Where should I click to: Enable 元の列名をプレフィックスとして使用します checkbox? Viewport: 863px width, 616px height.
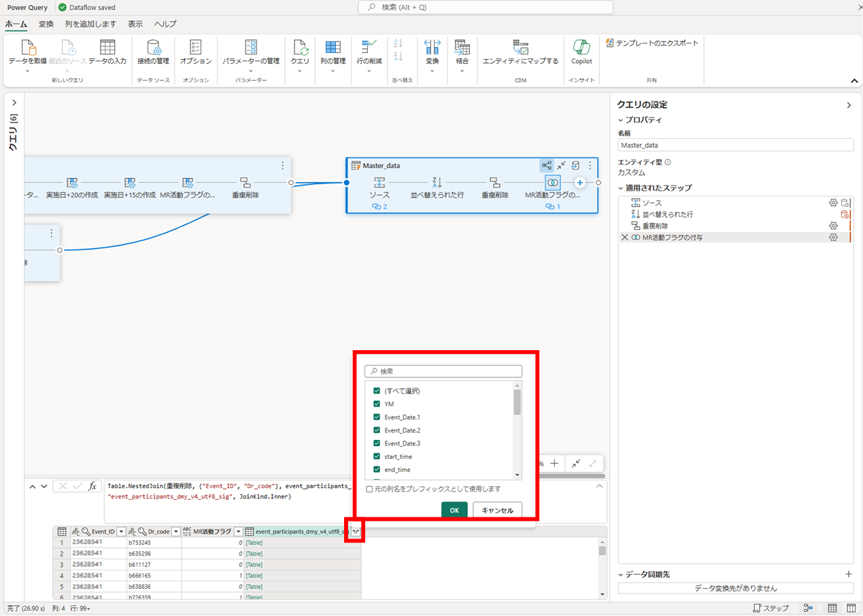click(369, 489)
